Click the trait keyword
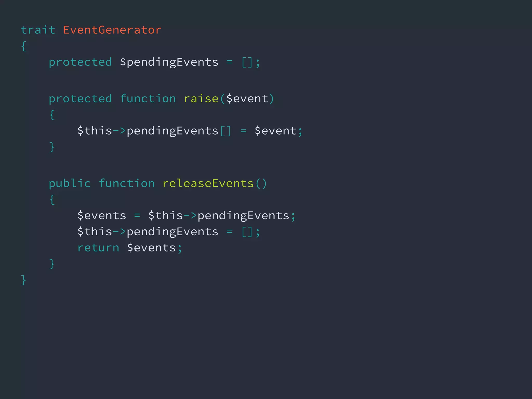 tap(38, 30)
